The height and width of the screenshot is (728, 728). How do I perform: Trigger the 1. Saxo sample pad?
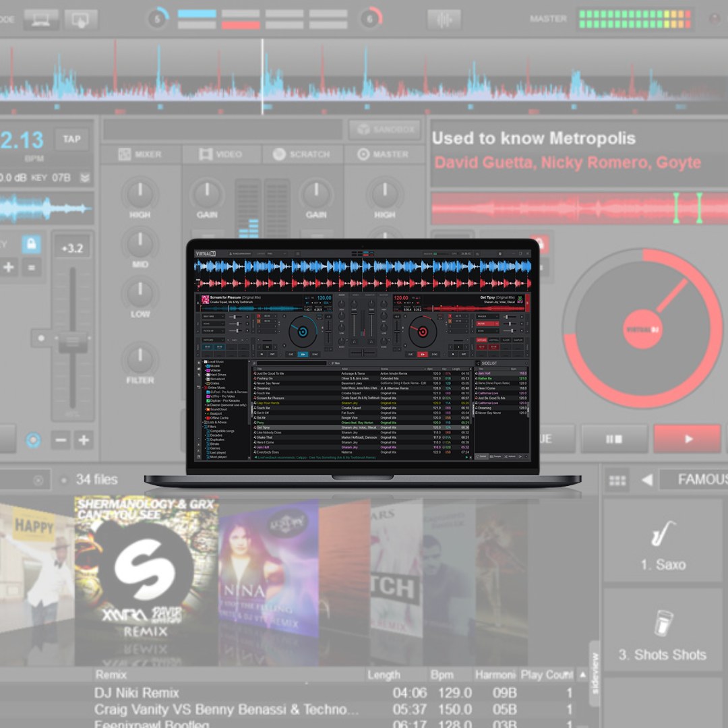(663, 541)
